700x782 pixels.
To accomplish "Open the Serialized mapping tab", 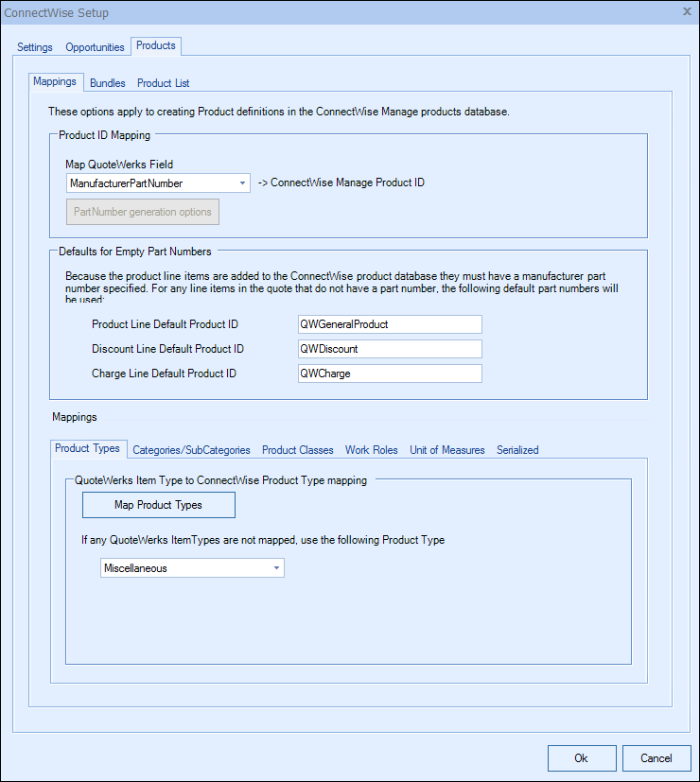I will coord(517,450).
